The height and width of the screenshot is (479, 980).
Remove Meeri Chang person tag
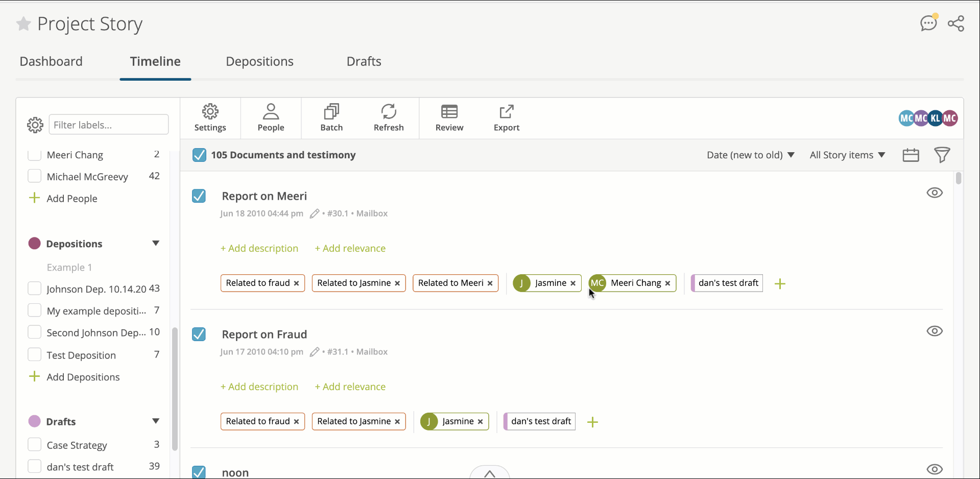(667, 283)
